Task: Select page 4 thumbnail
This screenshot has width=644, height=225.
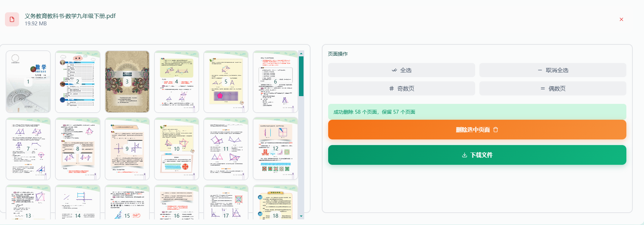Action: pos(177,82)
